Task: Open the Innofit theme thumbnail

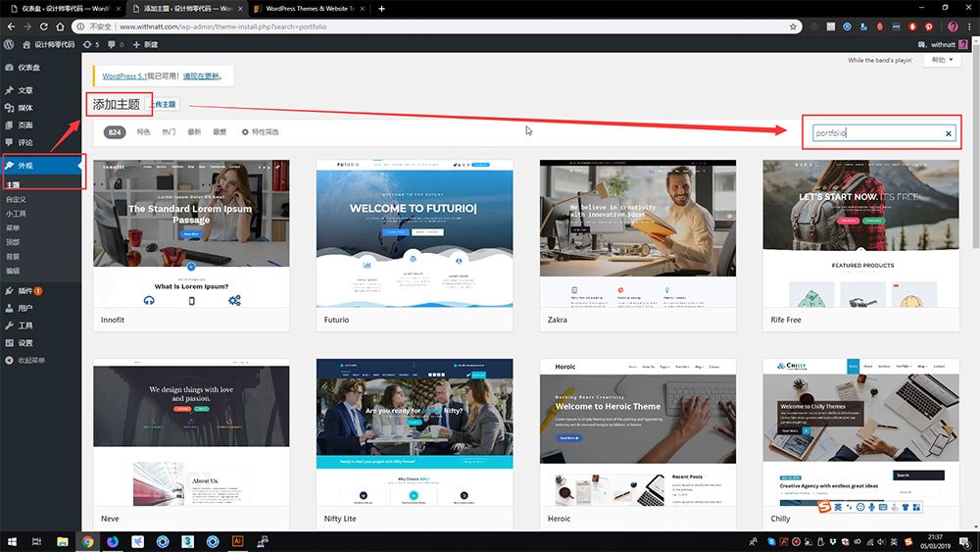Action: pyautogui.click(x=191, y=233)
